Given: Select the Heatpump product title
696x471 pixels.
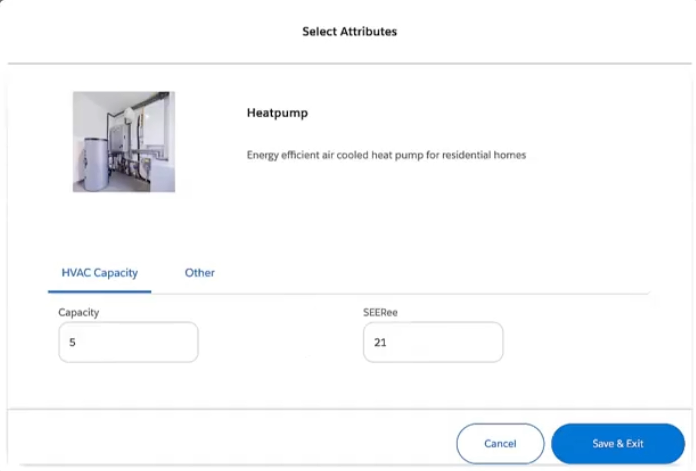Looking at the screenshot, I should 277,113.
